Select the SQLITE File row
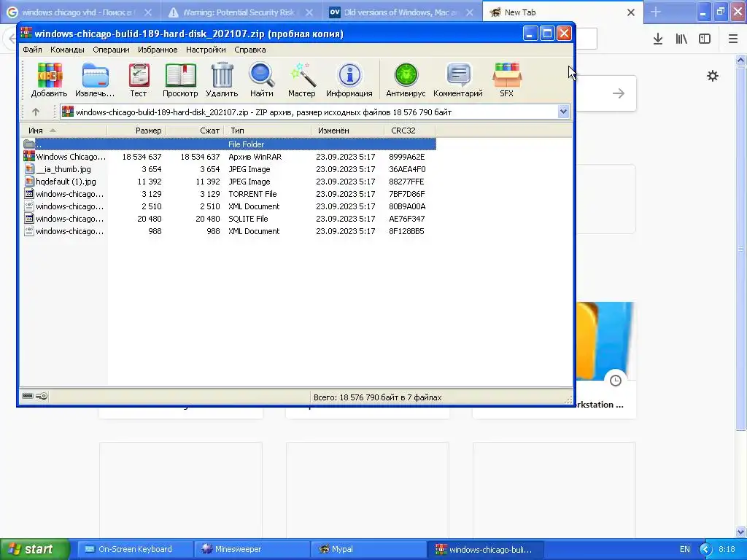 click(228, 219)
